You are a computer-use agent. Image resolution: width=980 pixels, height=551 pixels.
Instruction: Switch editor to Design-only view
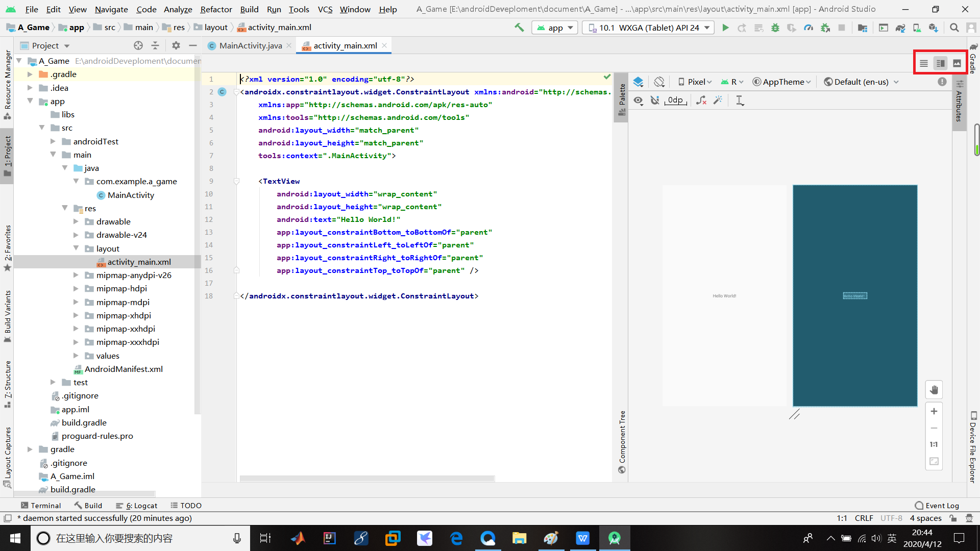[957, 63]
